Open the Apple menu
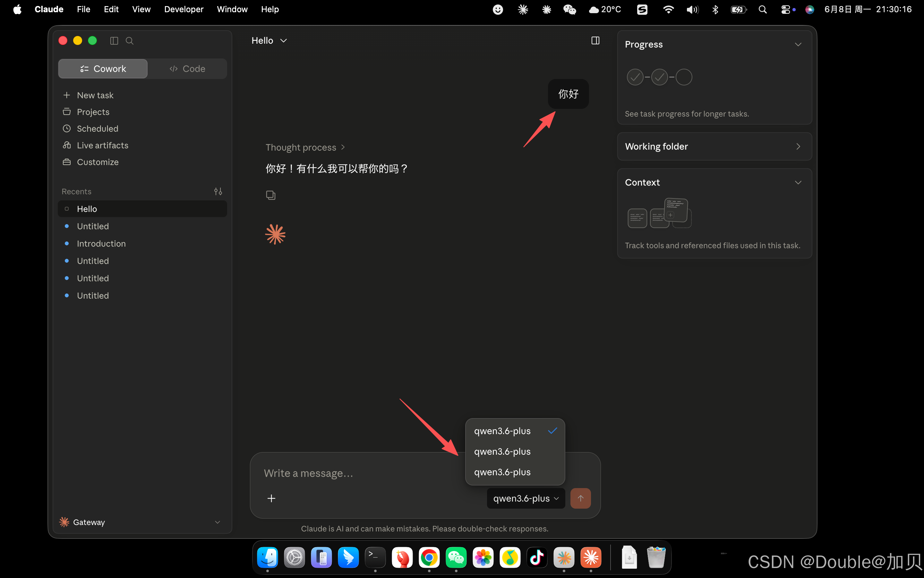This screenshot has height=578, width=924. [x=17, y=10]
